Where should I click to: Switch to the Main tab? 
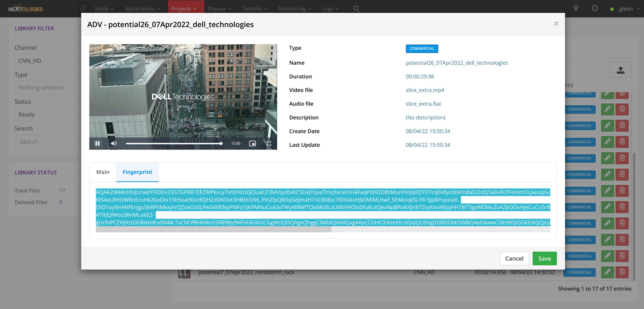(103, 172)
